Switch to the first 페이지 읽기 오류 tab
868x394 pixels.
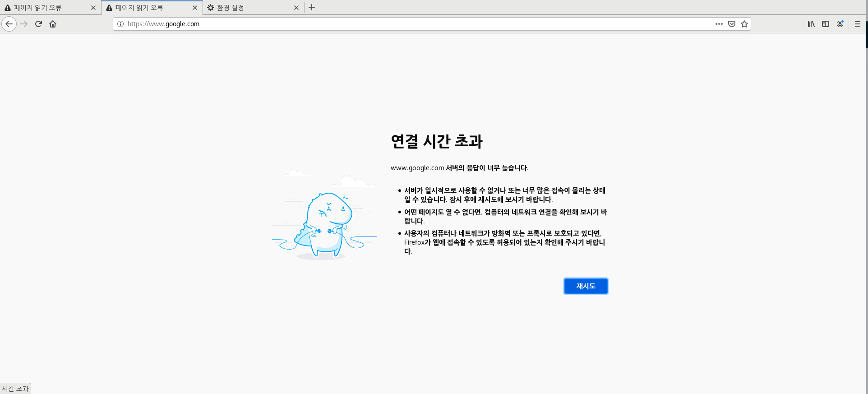pos(51,8)
